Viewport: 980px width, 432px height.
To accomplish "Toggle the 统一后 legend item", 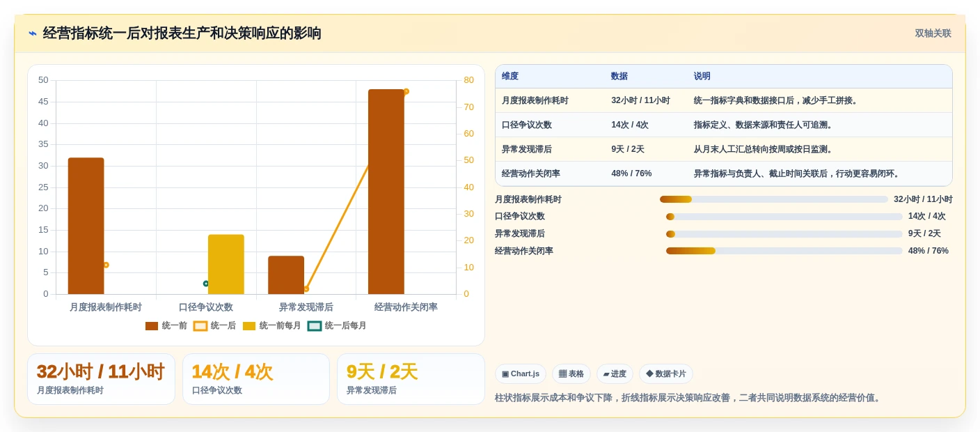I will pyautogui.click(x=214, y=325).
